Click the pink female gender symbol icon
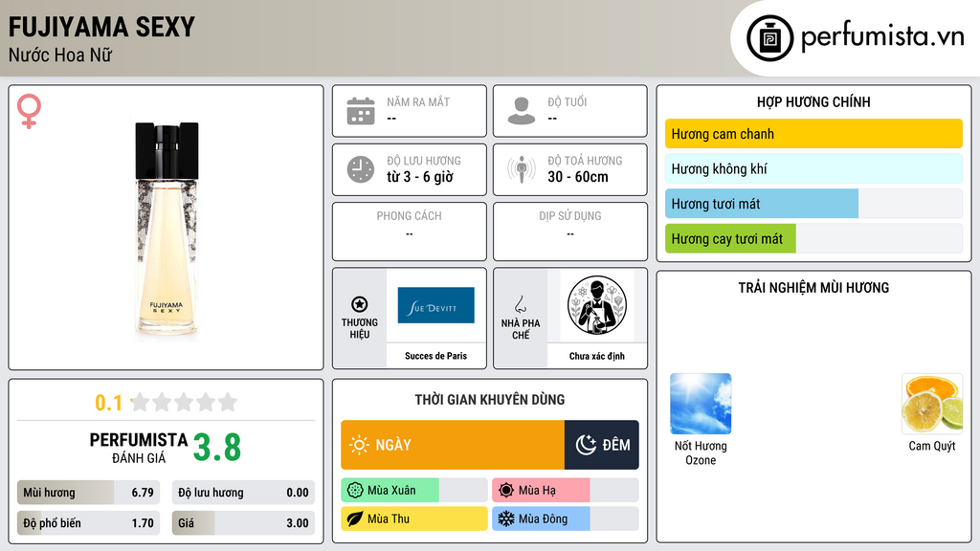The width and height of the screenshot is (980, 551). click(x=29, y=111)
